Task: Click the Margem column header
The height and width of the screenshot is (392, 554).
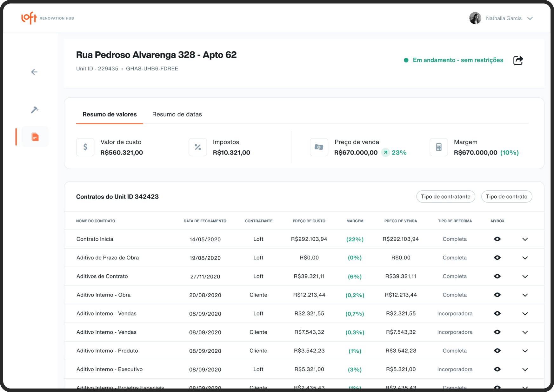Action: (x=355, y=221)
